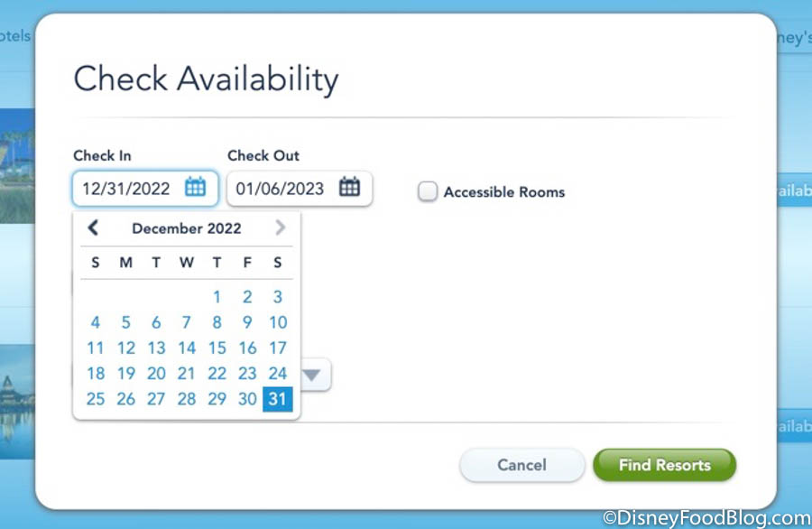Select December 7 in the calendar
Screen dimensions: 812x529
click(x=187, y=322)
